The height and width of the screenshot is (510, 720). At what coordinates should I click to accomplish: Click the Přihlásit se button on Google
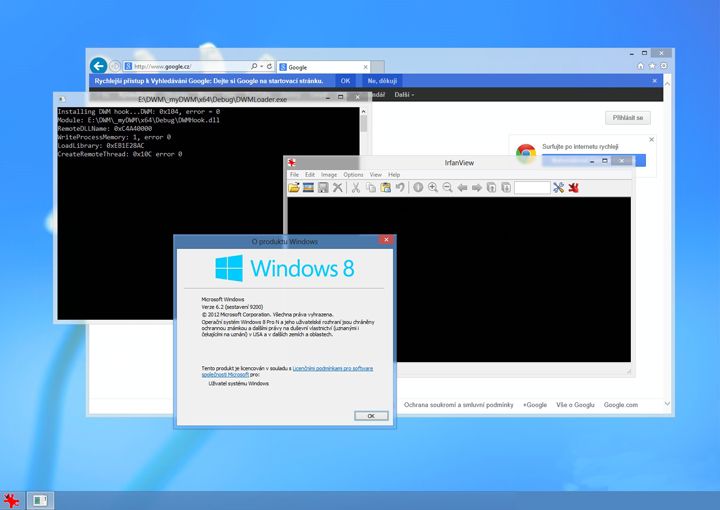tap(628, 118)
